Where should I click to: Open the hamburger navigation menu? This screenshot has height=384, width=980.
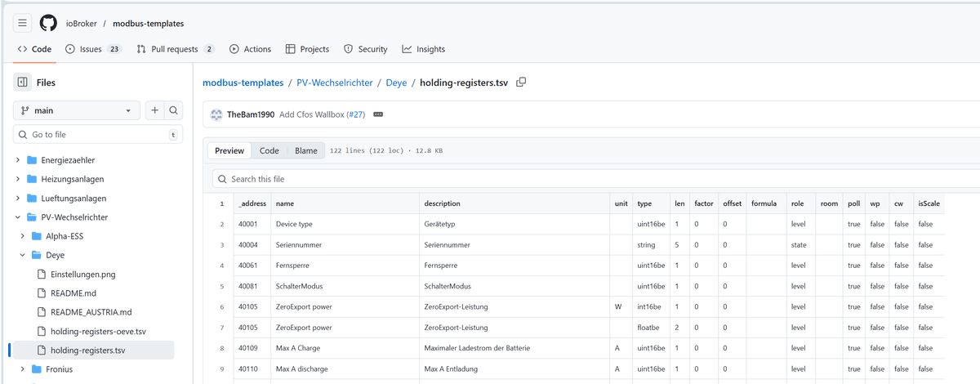tap(22, 23)
